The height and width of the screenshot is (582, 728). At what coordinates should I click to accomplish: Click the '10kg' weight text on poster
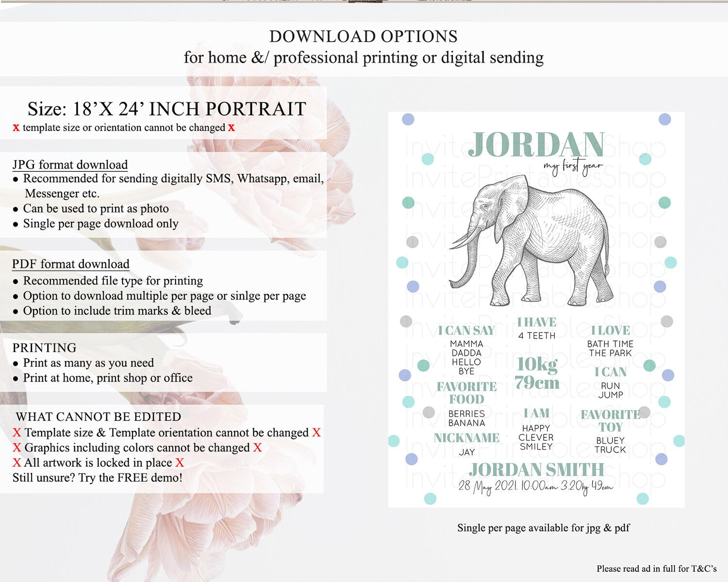536,364
